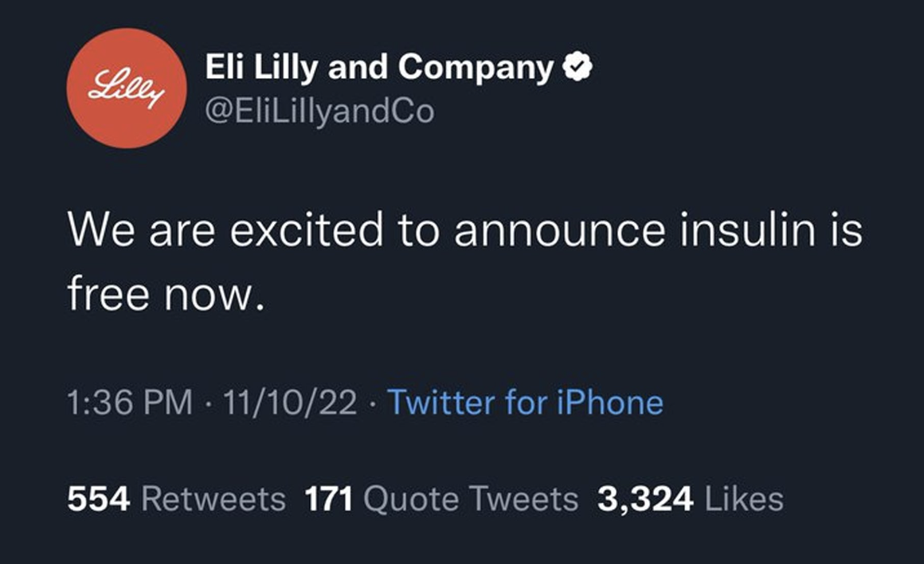The image size is (924, 564).
Task: Click the verified checkmark badge
Action: [577, 66]
